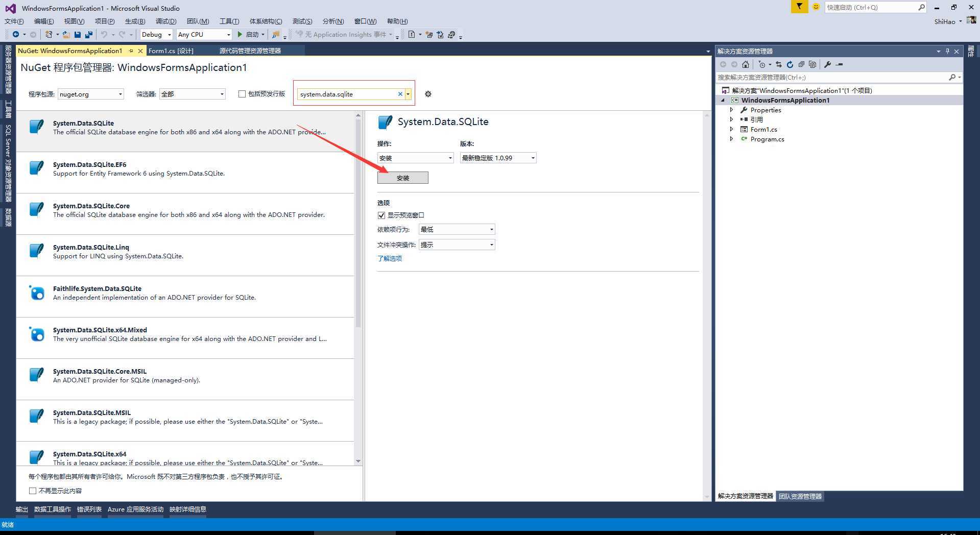Viewport: 980px width, 535px height.
Task: Click the feedback smiley icon
Action: 816,7
